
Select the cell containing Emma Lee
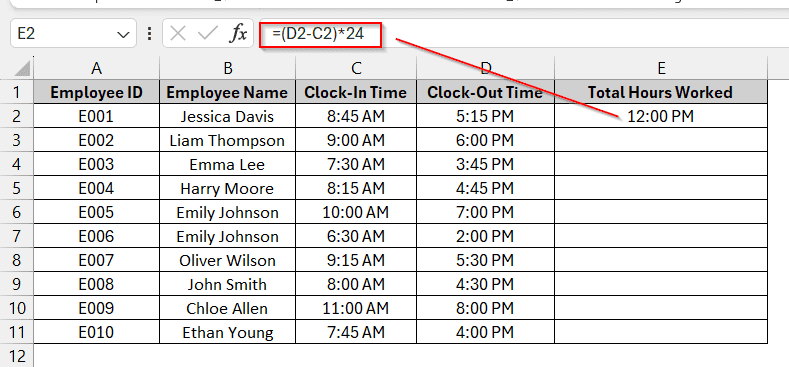click(x=227, y=164)
